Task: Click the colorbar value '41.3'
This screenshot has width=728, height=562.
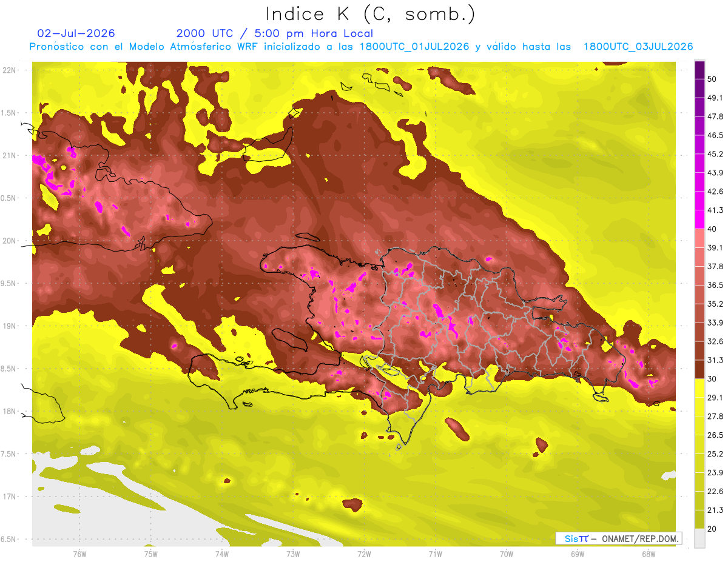Action: pos(715,210)
